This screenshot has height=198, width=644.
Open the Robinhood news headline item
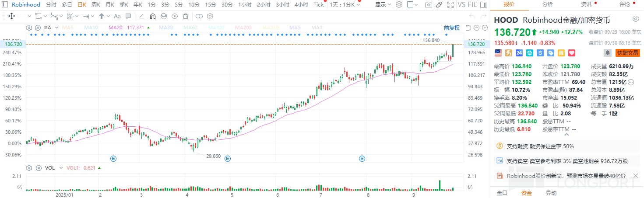(x=567, y=176)
